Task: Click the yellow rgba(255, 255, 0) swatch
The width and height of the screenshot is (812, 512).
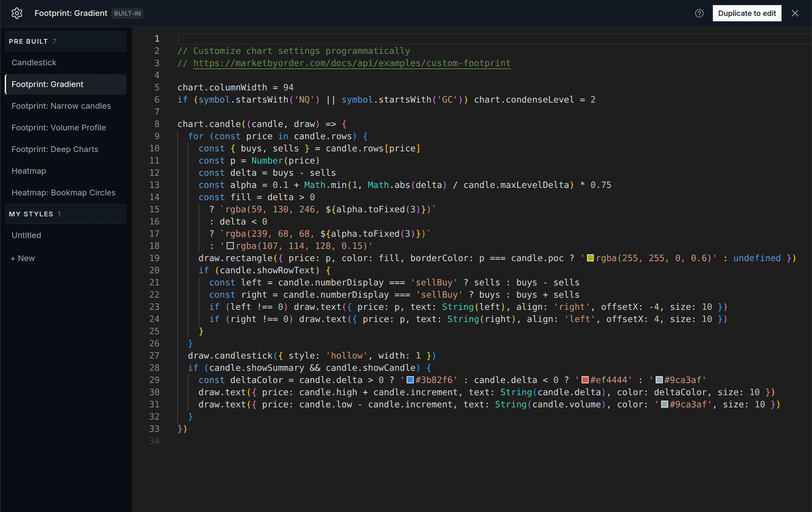Action: [590, 258]
